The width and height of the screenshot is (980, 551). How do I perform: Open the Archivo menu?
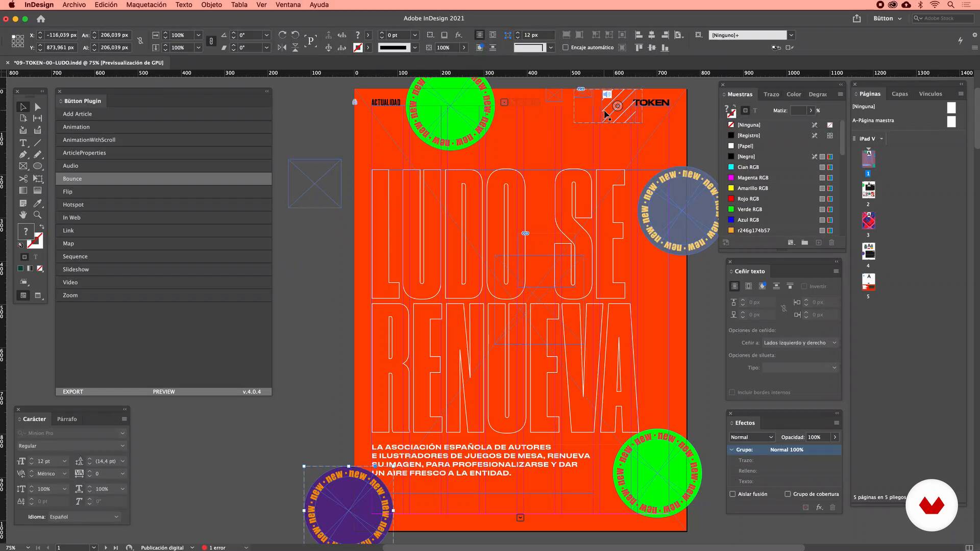pyautogui.click(x=74, y=5)
